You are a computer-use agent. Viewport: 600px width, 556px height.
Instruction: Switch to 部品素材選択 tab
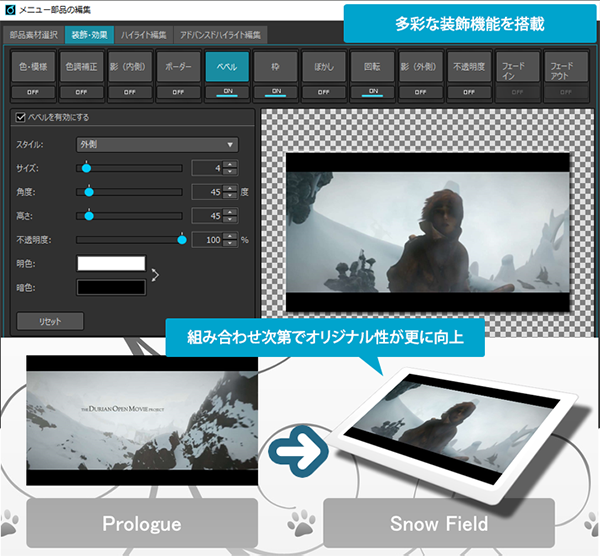[34, 35]
